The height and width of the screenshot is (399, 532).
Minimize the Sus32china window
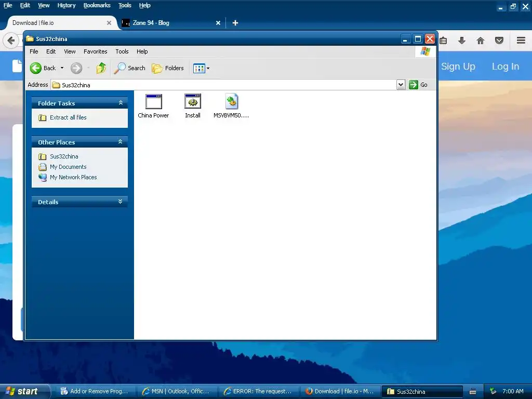[x=405, y=39]
